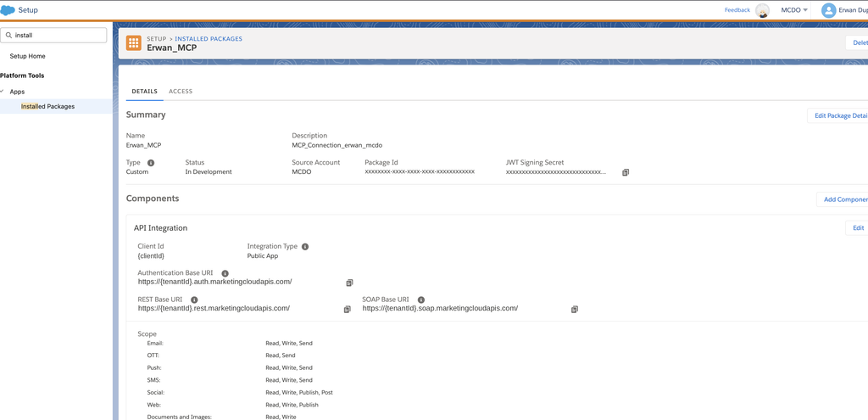This screenshot has height=420, width=868.
Task: Collapse the Apps tree section
Action: (x=3, y=92)
